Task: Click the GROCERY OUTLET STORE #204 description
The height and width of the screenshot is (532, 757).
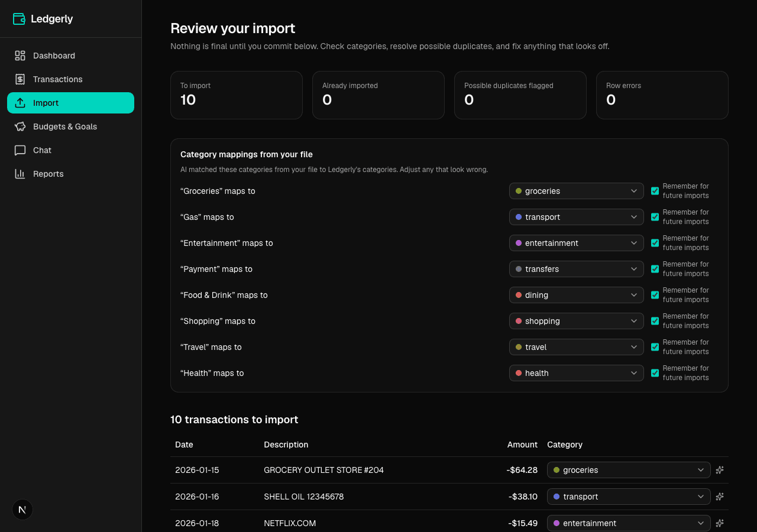Action: (x=323, y=470)
